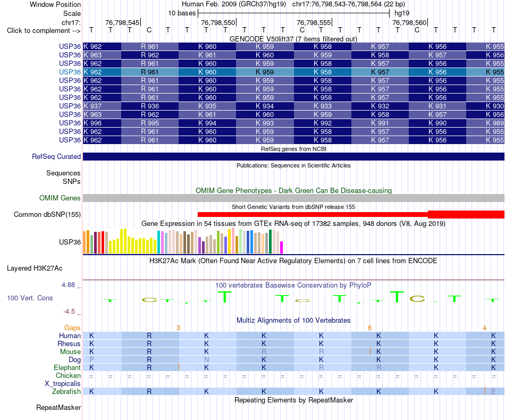Click the Window Position label
Viewport: 505px width, 420px height.
(55, 4)
